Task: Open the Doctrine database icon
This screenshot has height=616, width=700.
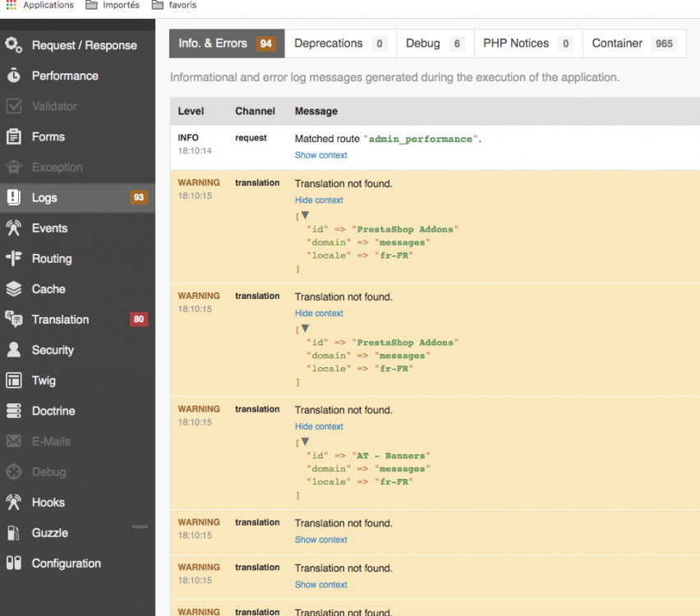Action: (14, 411)
